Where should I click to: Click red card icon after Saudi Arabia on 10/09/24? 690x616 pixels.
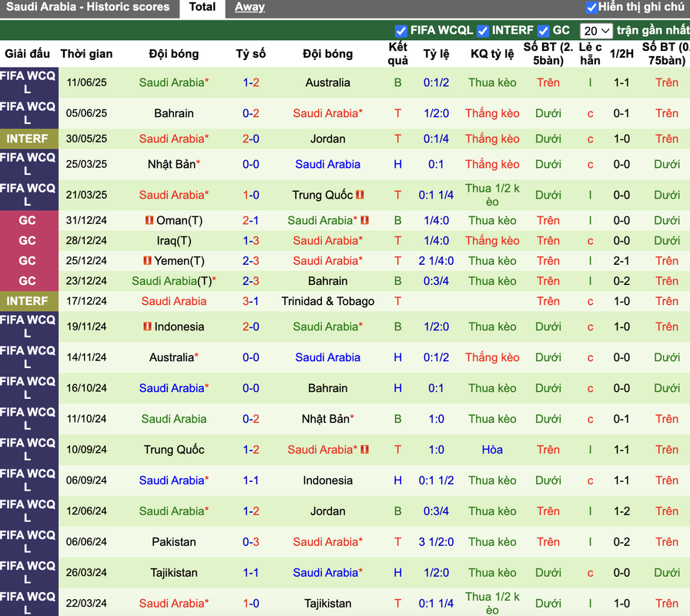click(x=364, y=449)
